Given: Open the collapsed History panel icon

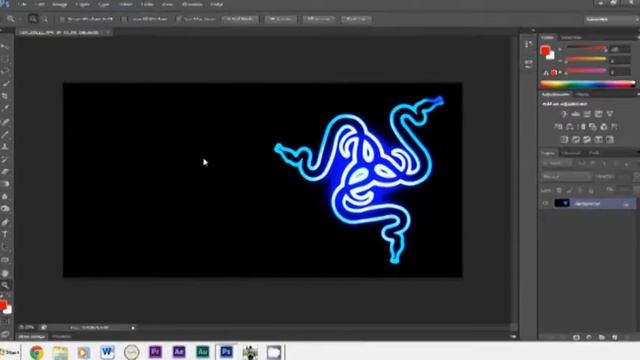Looking at the screenshot, I should (x=528, y=44).
